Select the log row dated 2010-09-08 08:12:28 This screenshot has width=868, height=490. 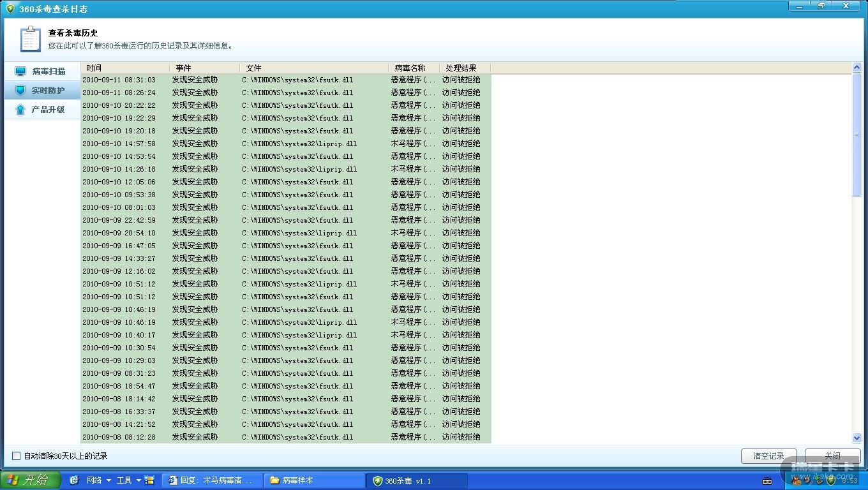pos(286,437)
